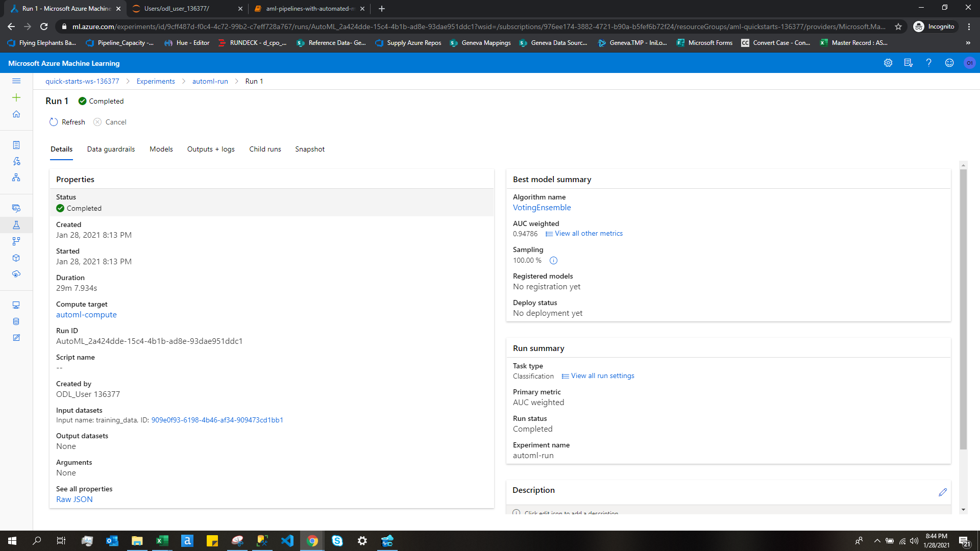Image resolution: width=980 pixels, height=551 pixels.
Task: Click the View all other metrics link
Action: (x=588, y=234)
